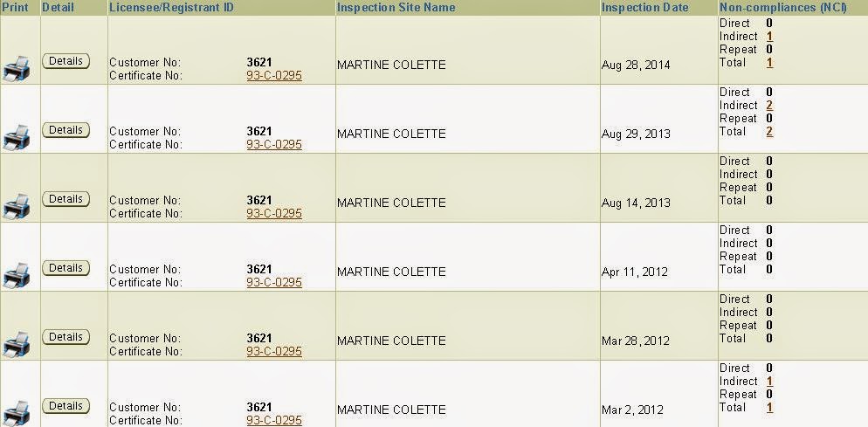Click certificate 93-C-0295 link in Apr 11, 2012 row
The width and height of the screenshot is (868, 427).
coord(273,283)
